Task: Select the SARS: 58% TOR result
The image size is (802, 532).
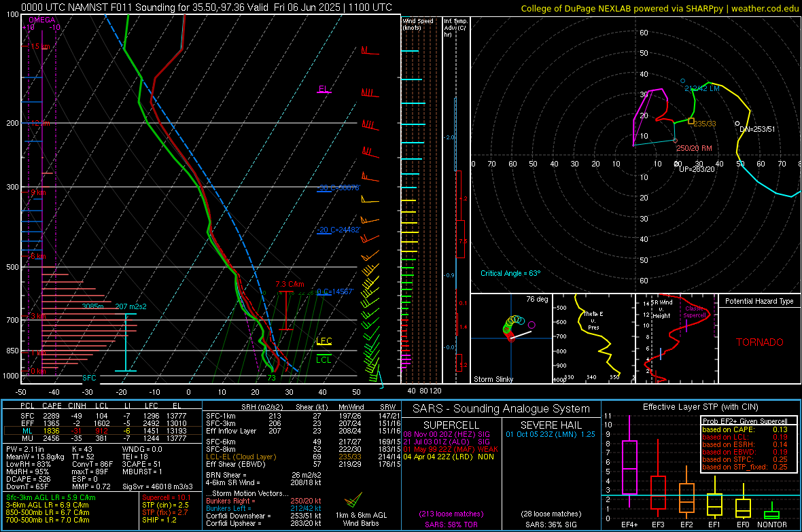Action: click(x=451, y=525)
